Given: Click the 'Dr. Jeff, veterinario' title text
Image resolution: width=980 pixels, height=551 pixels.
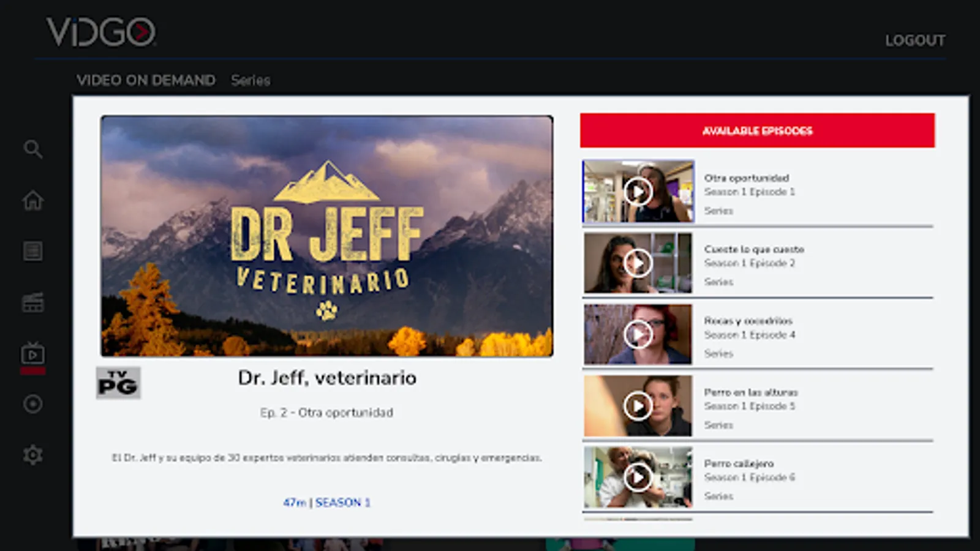Looking at the screenshot, I should pyautogui.click(x=327, y=378).
